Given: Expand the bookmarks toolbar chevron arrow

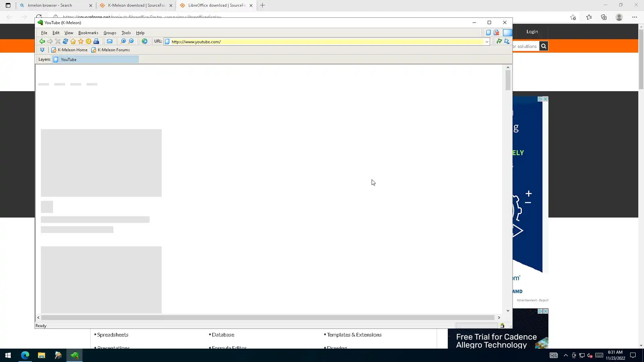Looking at the screenshot, I should 42,50.
